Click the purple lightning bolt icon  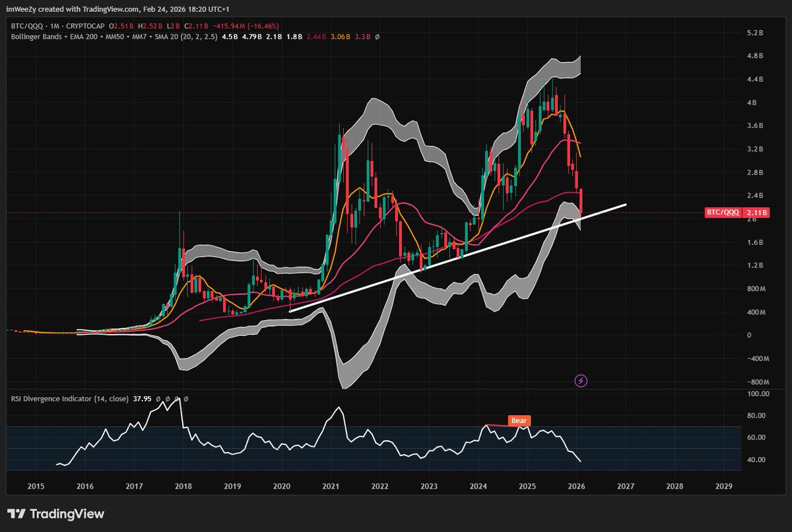(581, 380)
